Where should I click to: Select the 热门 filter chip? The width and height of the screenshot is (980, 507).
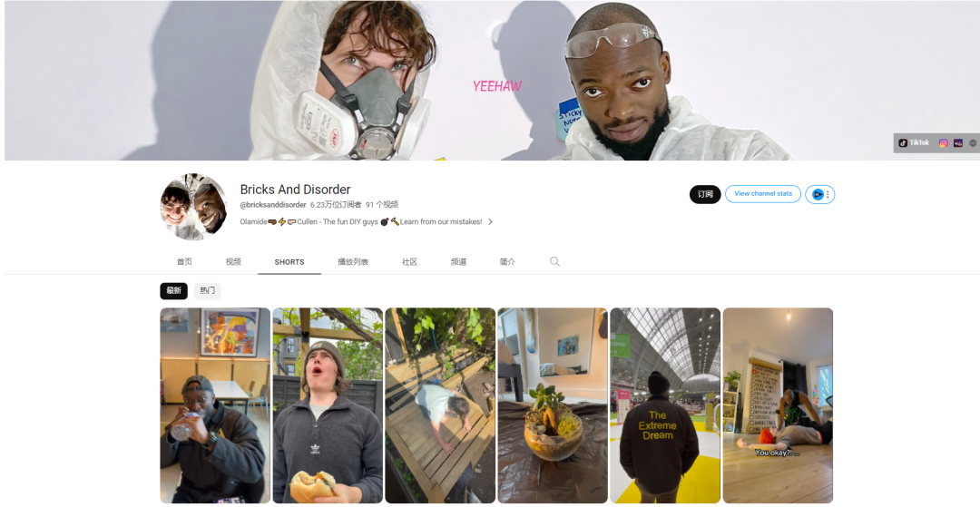tap(208, 290)
